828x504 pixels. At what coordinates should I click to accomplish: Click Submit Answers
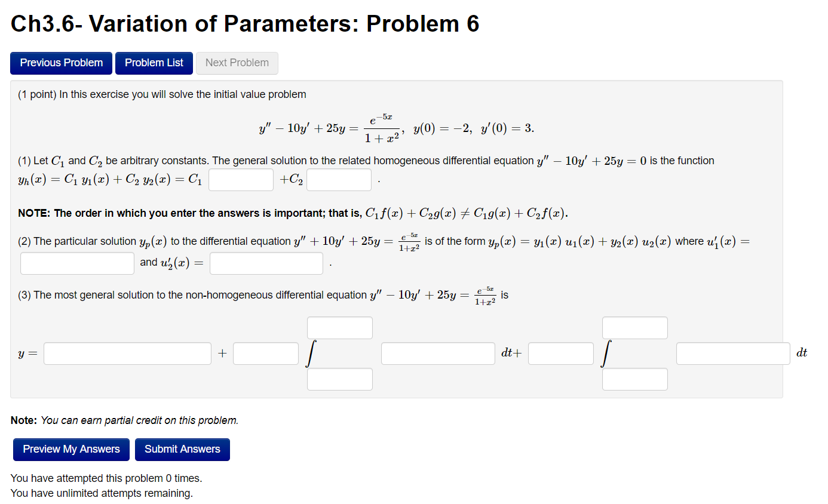[182, 449]
